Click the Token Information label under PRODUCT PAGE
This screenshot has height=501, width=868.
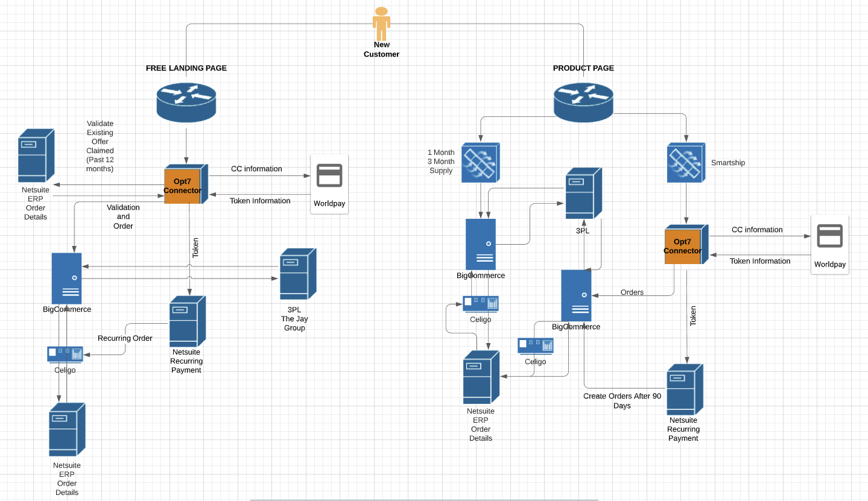[760, 261]
